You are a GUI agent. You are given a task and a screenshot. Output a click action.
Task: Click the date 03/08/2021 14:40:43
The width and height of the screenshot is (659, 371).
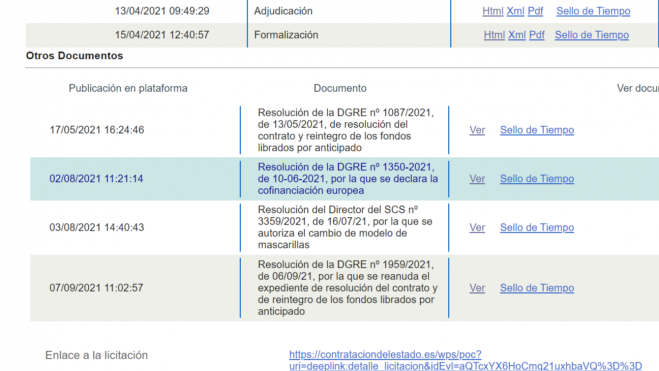97,227
